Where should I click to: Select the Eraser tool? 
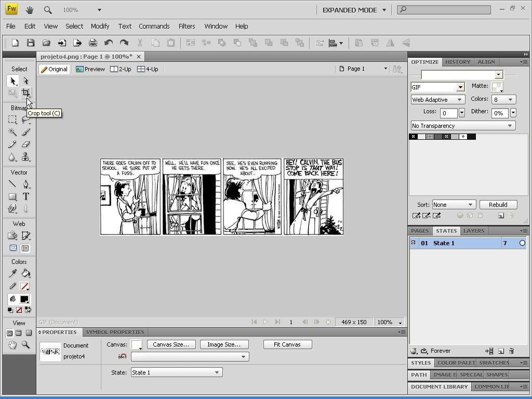(x=26, y=144)
